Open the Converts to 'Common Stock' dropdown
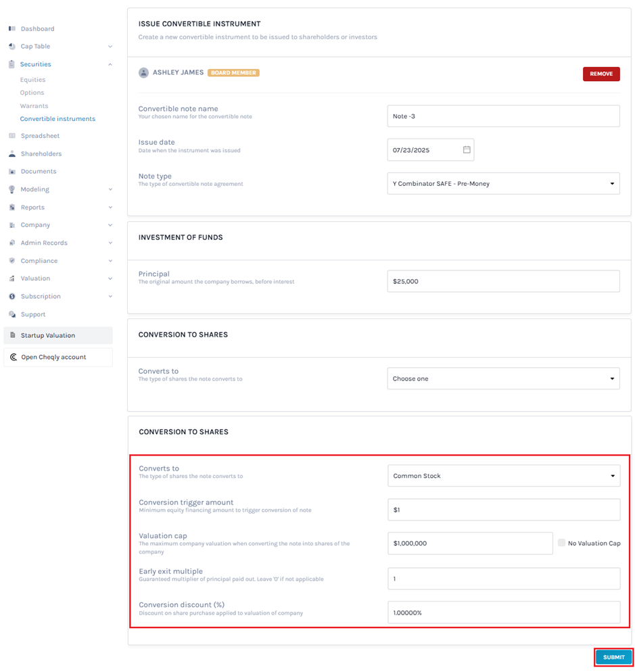Image resolution: width=635 pixels, height=672 pixels. [x=504, y=476]
